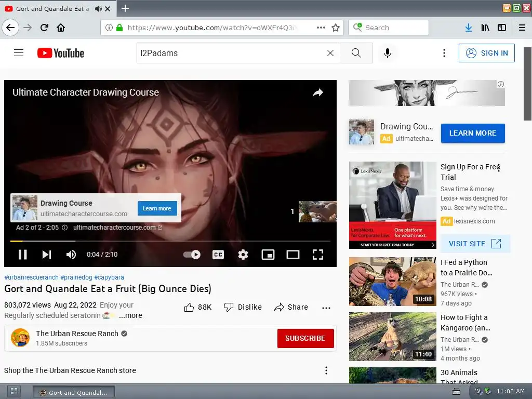Dislike the video
This screenshot has width=532, height=399.
tap(243, 307)
